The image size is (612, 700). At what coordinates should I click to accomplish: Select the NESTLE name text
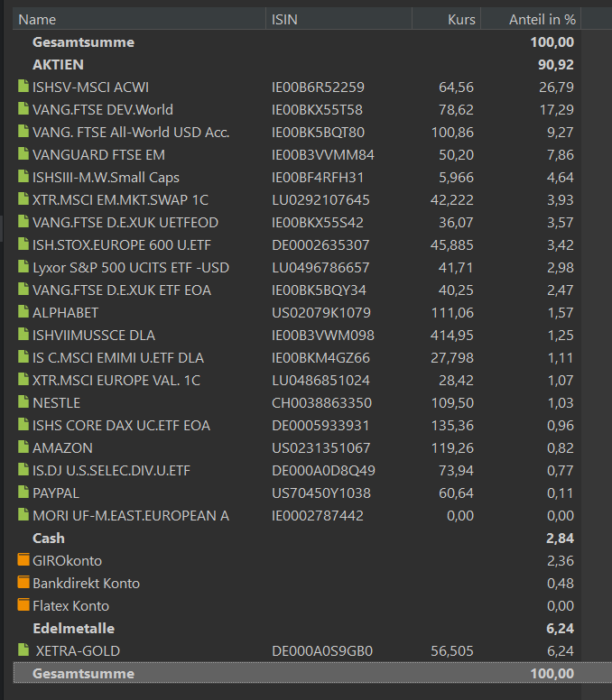(56, 402)
